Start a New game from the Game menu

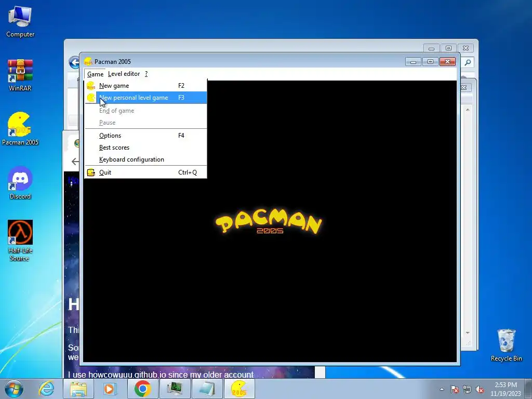145,86
